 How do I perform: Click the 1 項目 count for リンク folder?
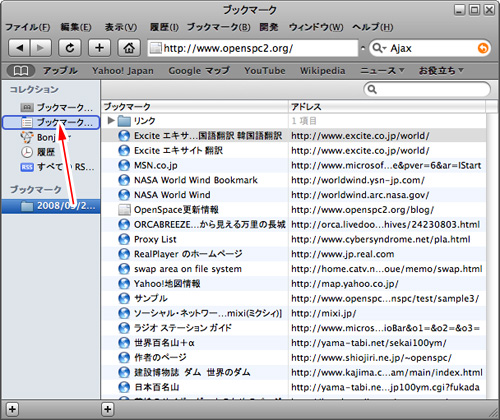tap(304, 121)
